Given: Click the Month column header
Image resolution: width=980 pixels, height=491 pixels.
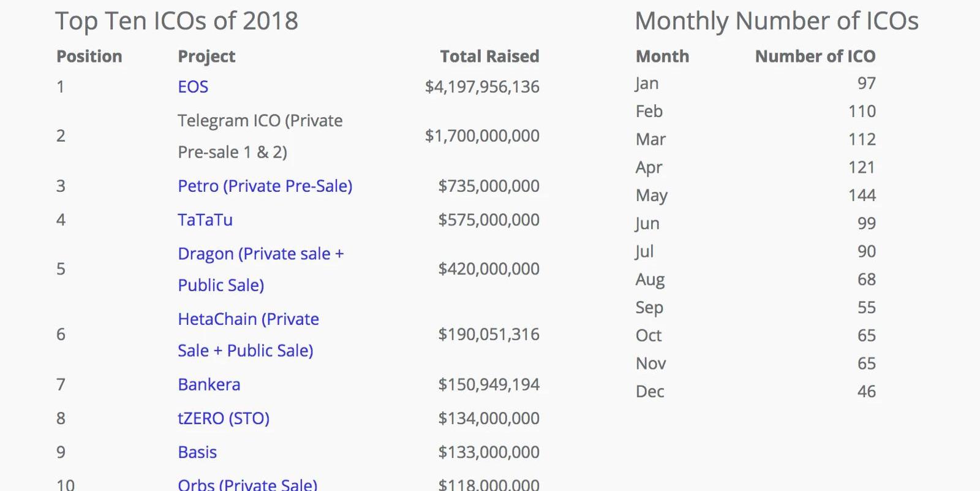Looking at the screenshot, I should pyautogui.click(x=662, y=56).
